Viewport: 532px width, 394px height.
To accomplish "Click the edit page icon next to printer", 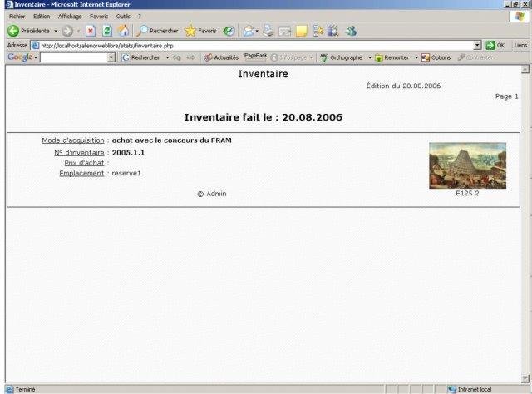I will tap(284, 31).
